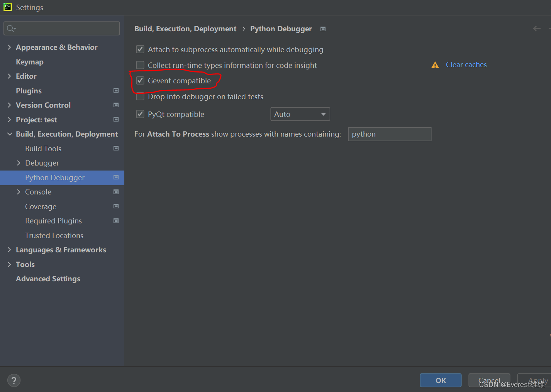Screen dimensions: 551x392
Task: Click the Cancel button
Action: point(489,380)
